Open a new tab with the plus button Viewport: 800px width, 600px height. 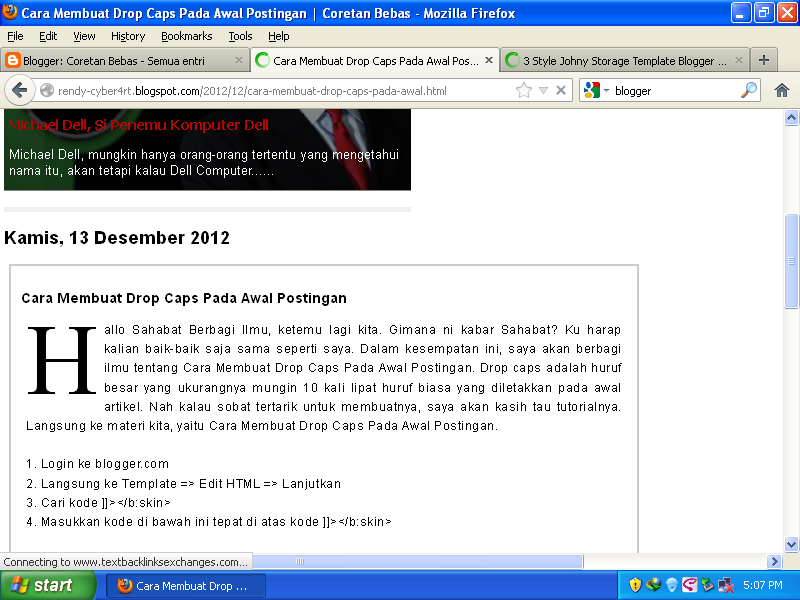pyautogui.click(x=764, y=60)
